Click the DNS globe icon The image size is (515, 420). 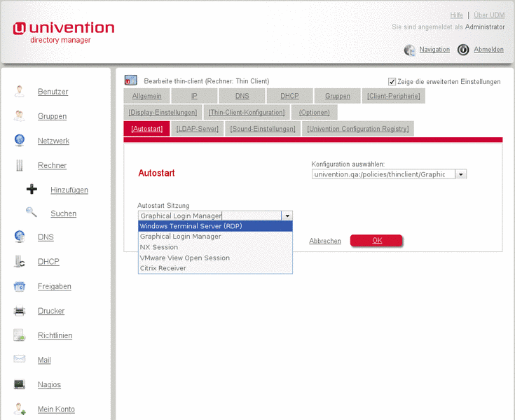tap(20, 237)
